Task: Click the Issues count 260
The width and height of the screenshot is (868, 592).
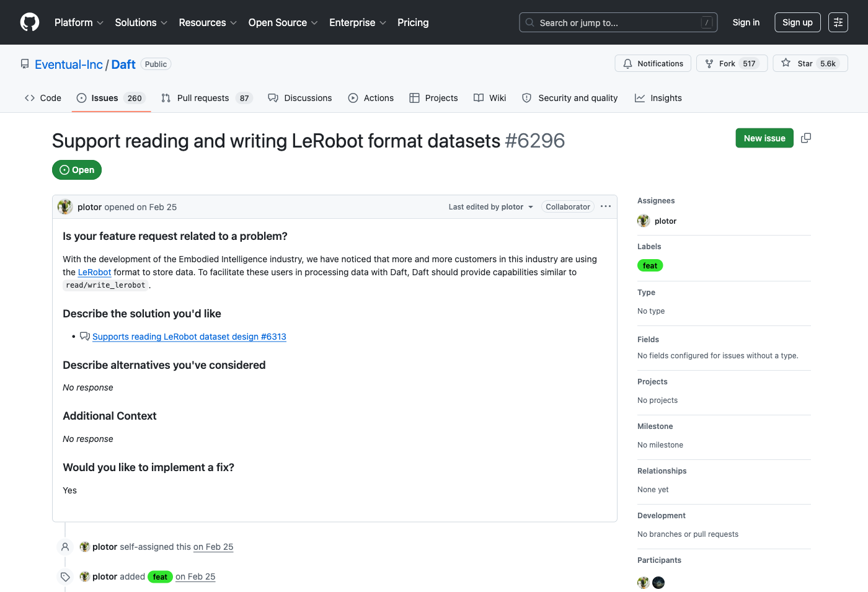Action: tap(135, 98)
